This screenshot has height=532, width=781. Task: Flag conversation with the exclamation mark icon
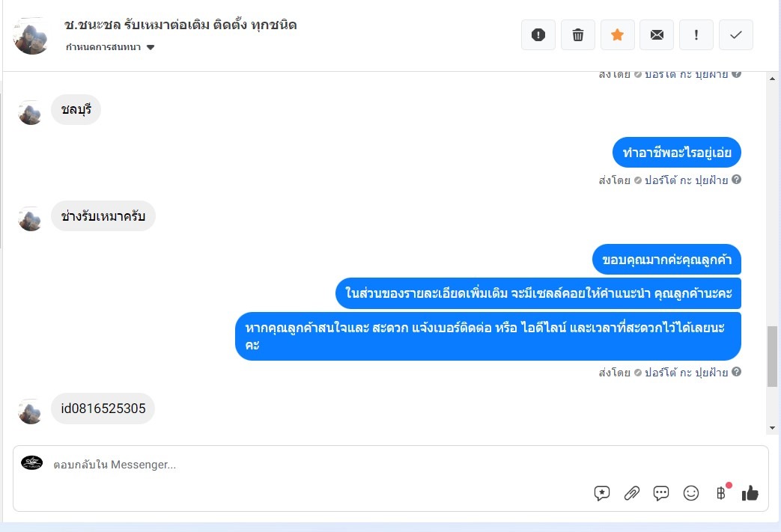[x=696, y=35]
